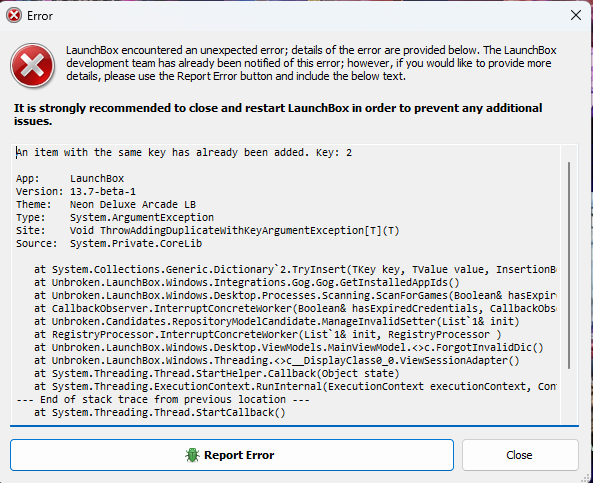Screen dimensions: 593x483
Task: Click the Report Error button
Action: click(x=232, y=455)
